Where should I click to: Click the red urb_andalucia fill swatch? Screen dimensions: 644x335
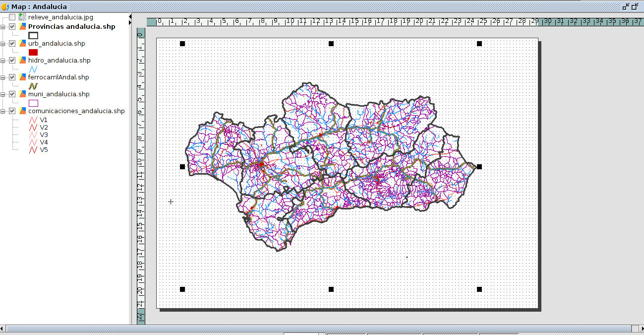pyautogui.click(x=33, y=52)
